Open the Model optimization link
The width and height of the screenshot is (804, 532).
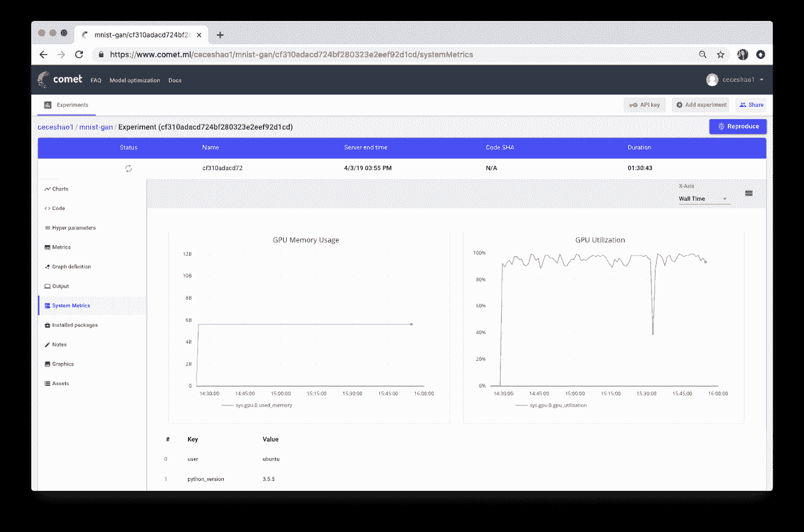(x=135, y=80)
